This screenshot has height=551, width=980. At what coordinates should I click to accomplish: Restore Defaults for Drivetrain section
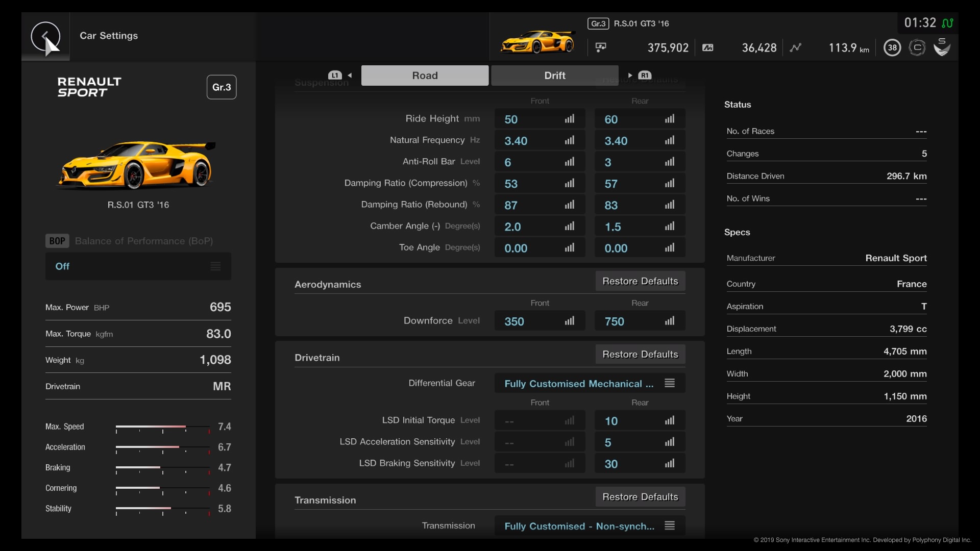pos(640,354)
